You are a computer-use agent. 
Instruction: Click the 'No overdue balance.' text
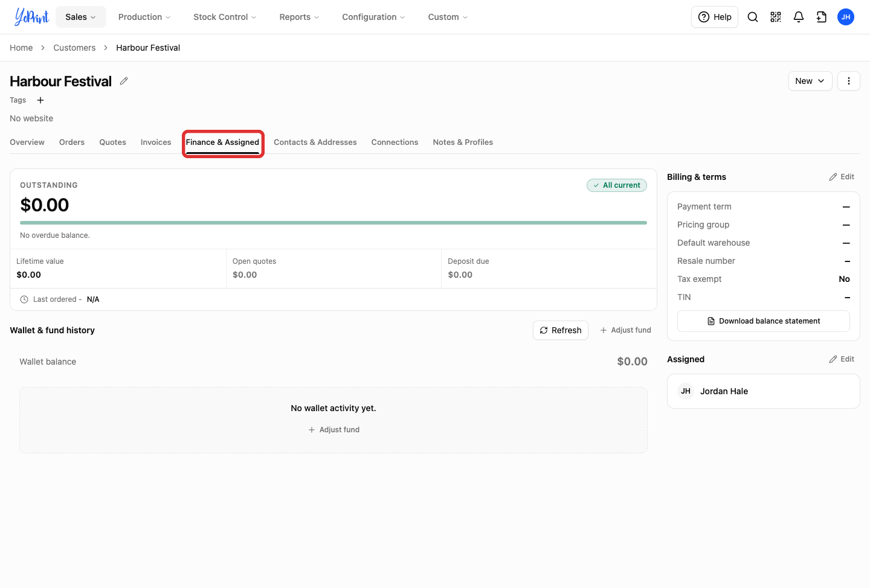click(x=55, y=235)
